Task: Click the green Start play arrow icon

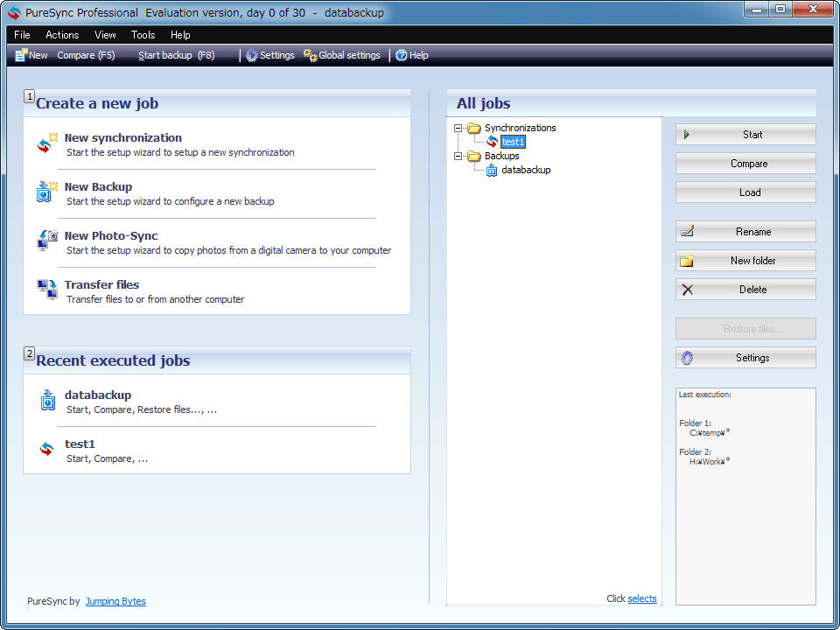Action: click(x=687, y=135)
